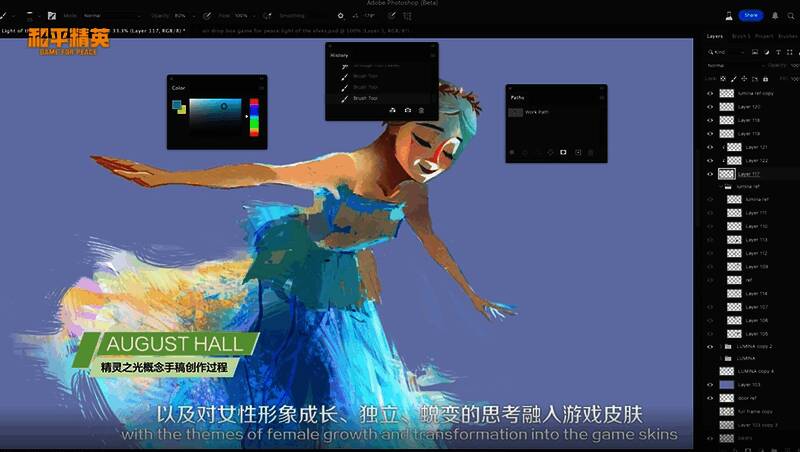Show Layer 106 using its eye
Viewport: 800px width, 452px height.
coord(710,320)
